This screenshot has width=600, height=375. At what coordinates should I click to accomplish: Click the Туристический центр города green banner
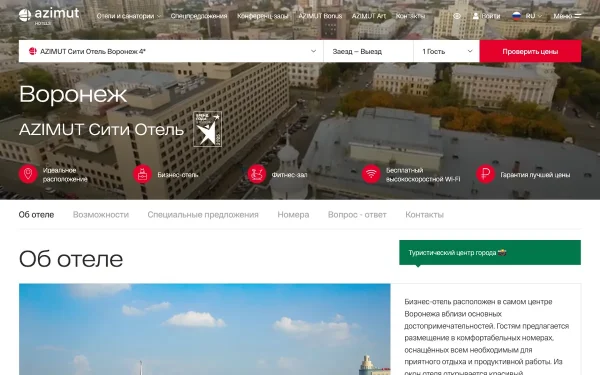490,253
